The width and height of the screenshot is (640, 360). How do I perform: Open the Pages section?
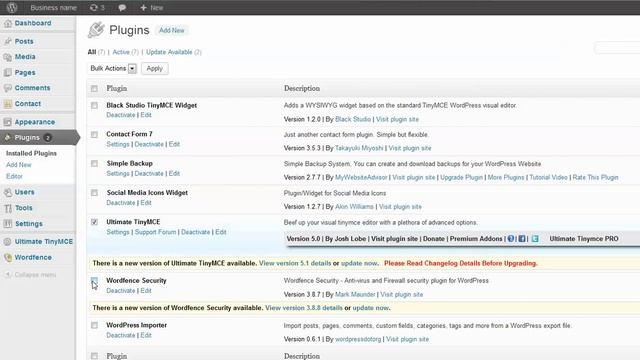pos(25,73)
